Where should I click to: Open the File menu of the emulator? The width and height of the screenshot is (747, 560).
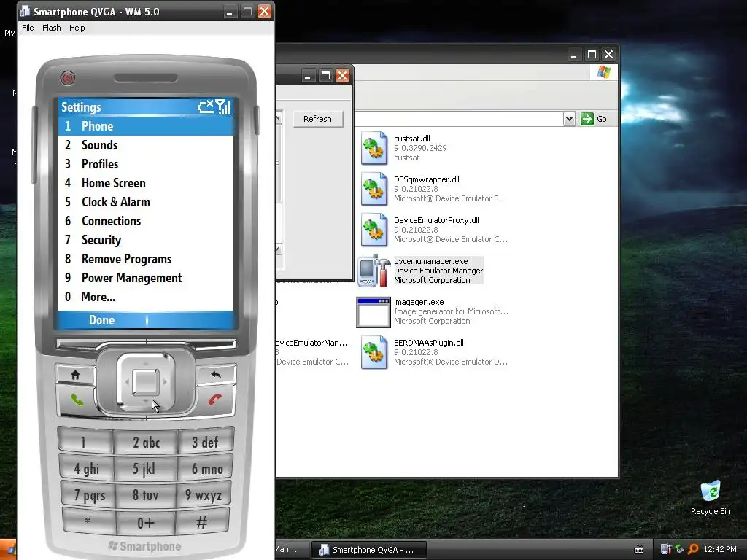(28, 28)
